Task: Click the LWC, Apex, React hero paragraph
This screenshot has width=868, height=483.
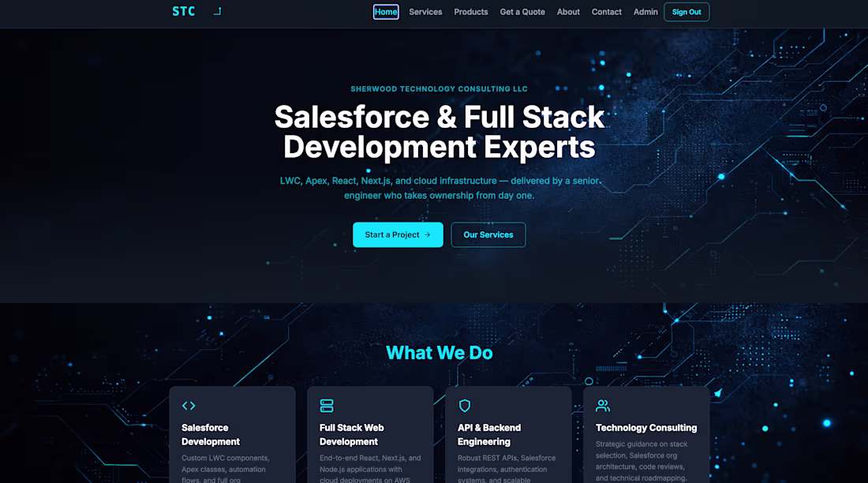Action: (440, 189)
